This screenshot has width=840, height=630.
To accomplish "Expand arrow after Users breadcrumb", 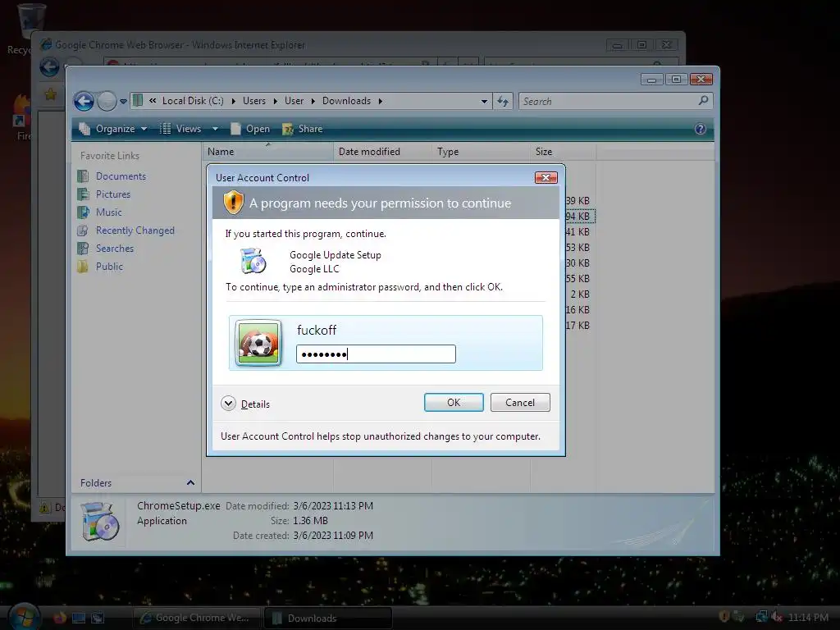I will point(276,101).
